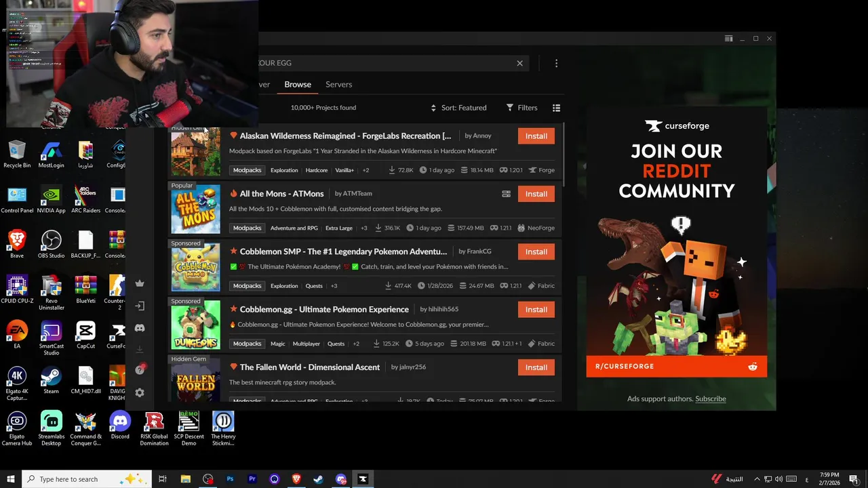Open the R/CURSEFORGE Reddit banner
Image resolution: width=868 pixels, height=488 pixels.
[x=677, y=366]
